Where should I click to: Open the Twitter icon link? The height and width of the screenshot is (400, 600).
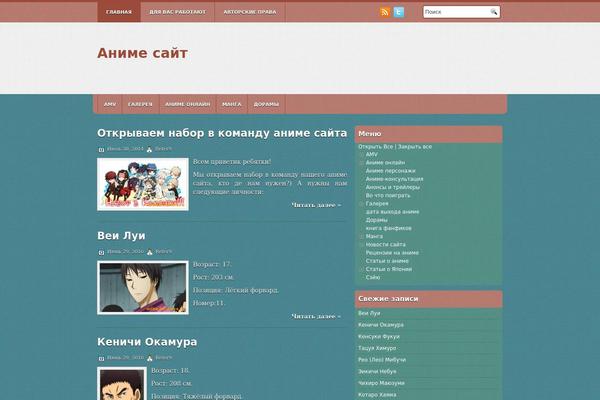pyautogui.click(x=399, y=12)
